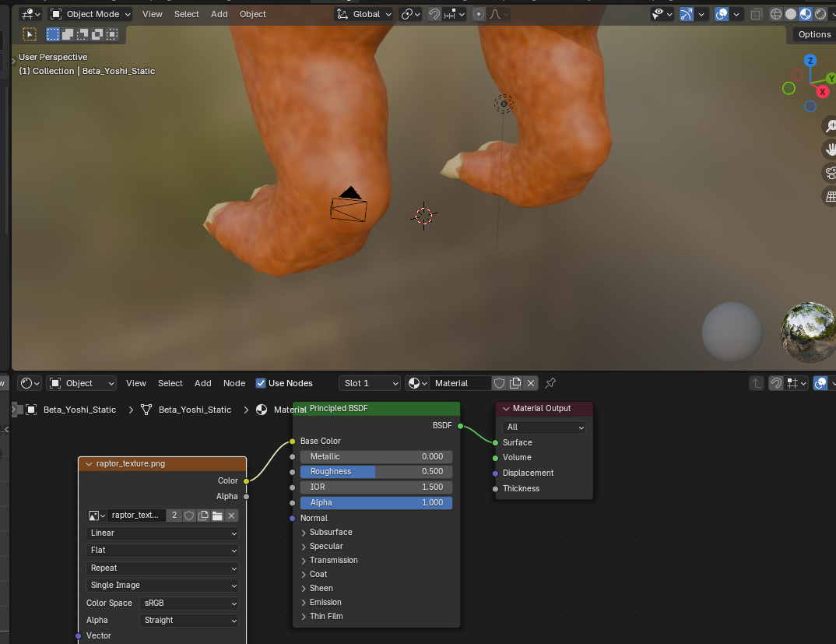Go to parent node tree

point(757,383)
